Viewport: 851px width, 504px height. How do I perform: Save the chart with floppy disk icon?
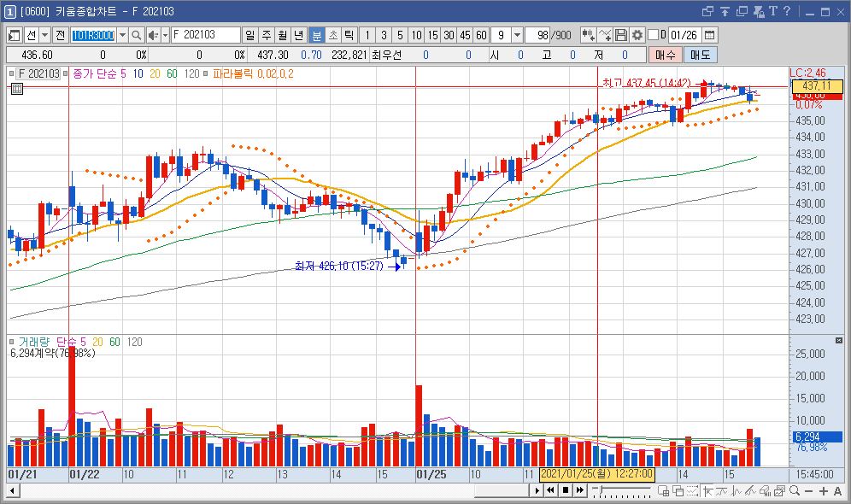point(621,35)
